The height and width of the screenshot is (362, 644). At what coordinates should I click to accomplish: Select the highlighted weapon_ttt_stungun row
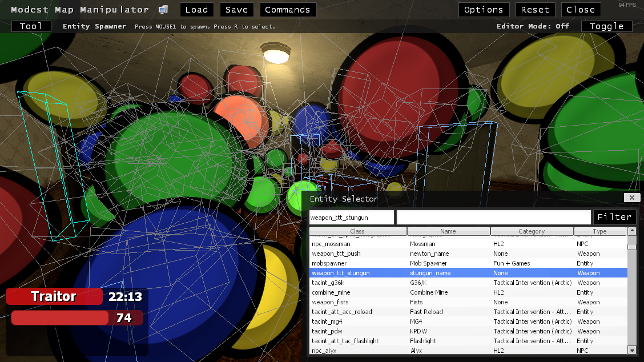click(x=468, y=273)
